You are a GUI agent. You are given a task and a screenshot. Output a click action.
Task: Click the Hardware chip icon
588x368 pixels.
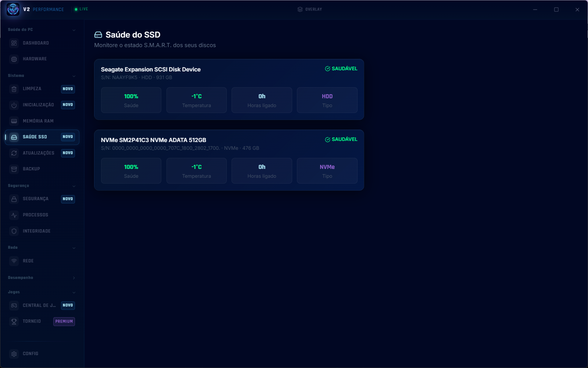[14, 59]
